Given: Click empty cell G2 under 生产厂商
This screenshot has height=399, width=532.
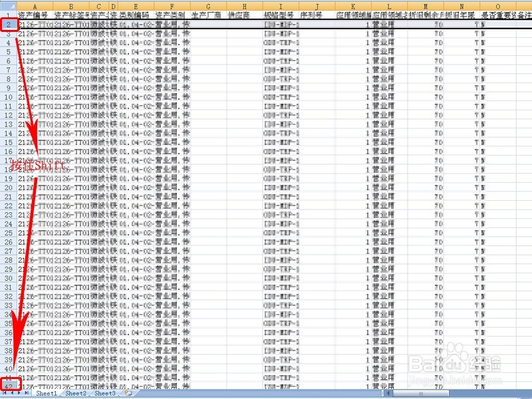Looking at the screenshot, I should click(208, 25).
